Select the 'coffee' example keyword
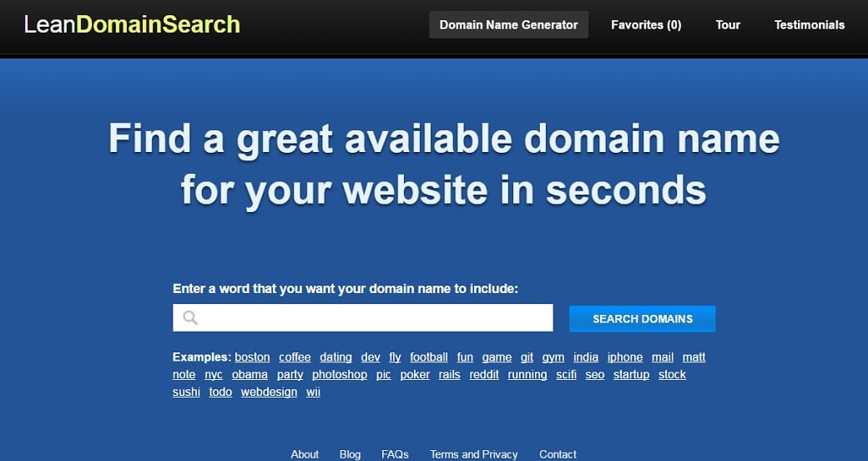This screenshot has width=868, height=461. tap(295, 357)
